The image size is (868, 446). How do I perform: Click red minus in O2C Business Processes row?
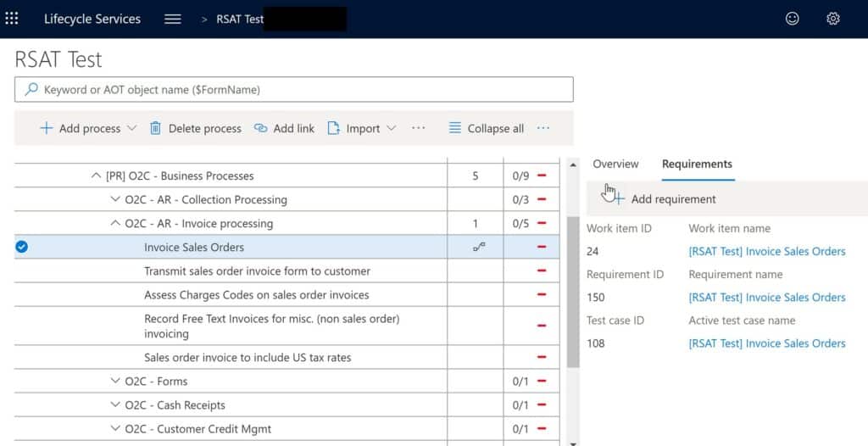[x=542, y=176]
